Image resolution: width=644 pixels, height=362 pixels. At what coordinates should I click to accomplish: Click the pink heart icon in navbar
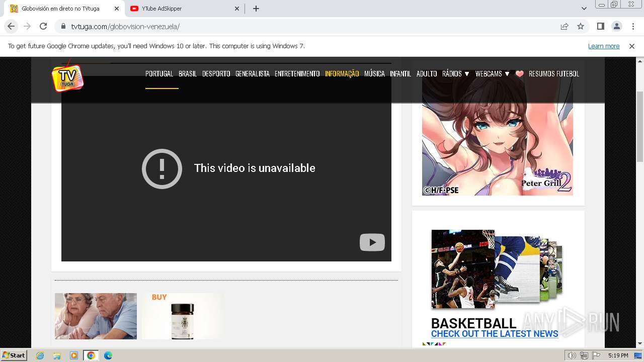point(520,74)
